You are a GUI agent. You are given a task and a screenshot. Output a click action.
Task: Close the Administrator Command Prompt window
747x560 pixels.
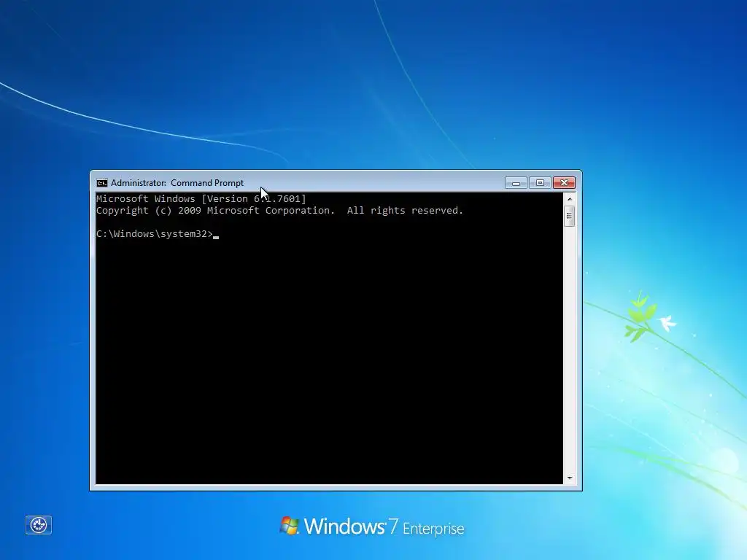(564, 183)
